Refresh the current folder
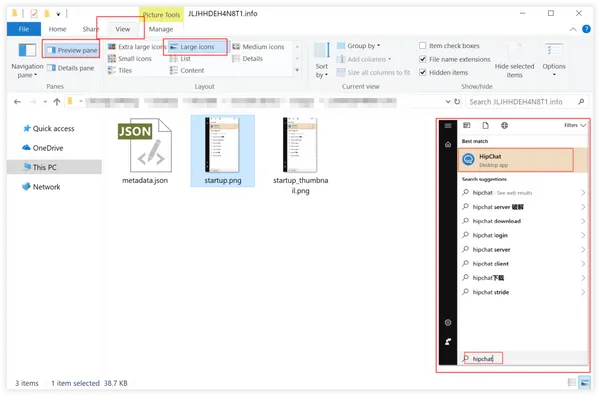600x396 pixels. 457,102
